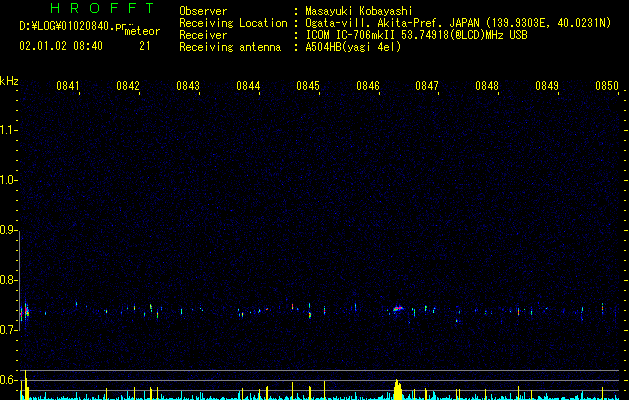
Task: Click the 0848 time axis marker
Action: click(487, 86)
